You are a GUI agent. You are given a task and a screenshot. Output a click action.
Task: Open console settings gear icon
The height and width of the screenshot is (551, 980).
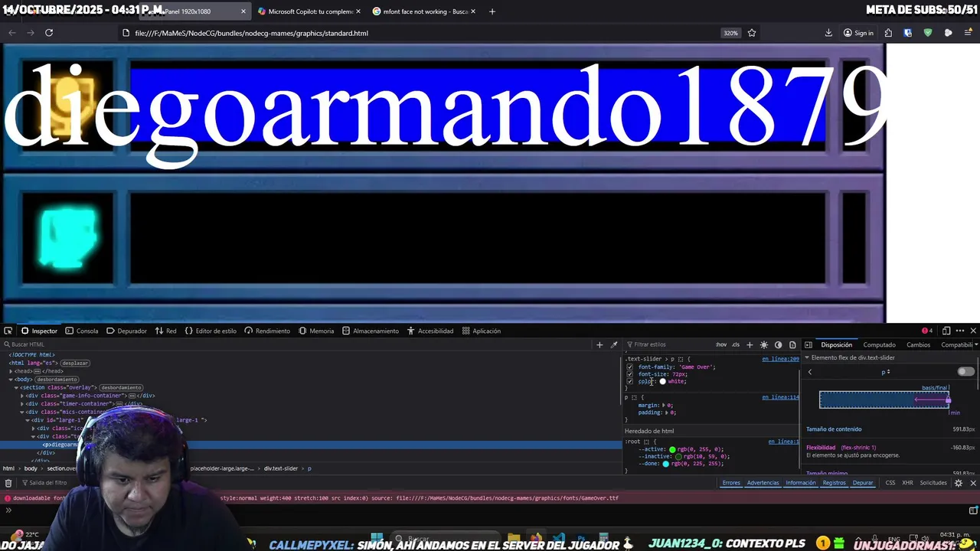(x=958, y=483)
